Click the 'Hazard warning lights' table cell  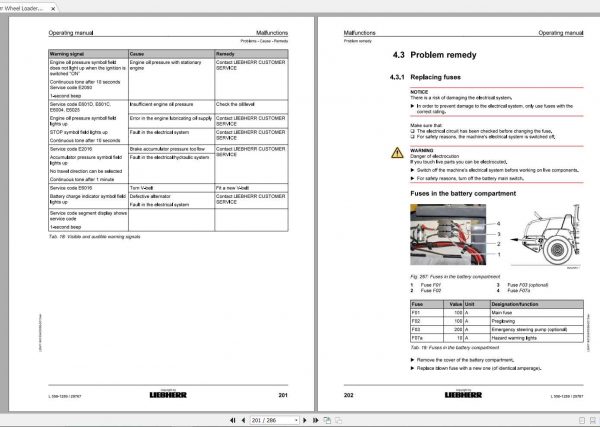[537, 338]
